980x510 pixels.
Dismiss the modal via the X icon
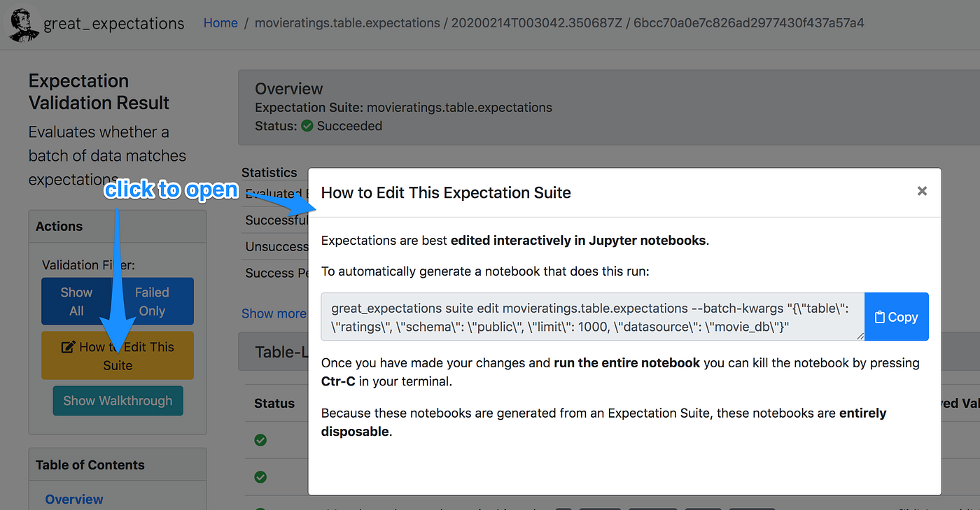point(922,190)
